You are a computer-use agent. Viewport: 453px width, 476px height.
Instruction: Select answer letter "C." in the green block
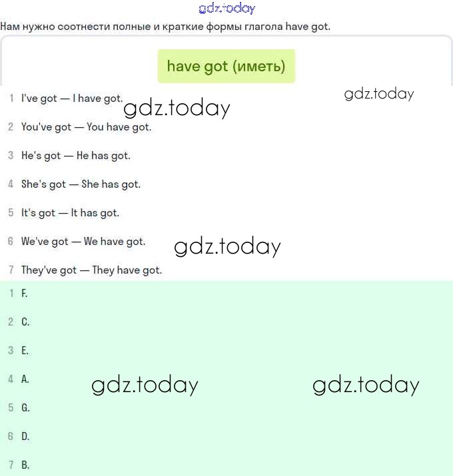tap(25, 322)
